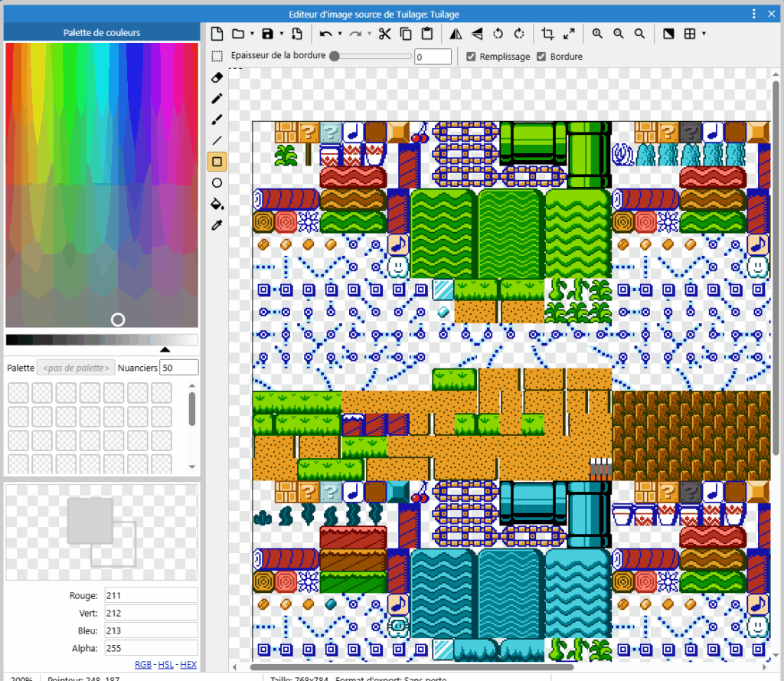The height and width of the screenshot is (681, 784).
Task: Switch color mode to RGB
Action: (x=143, y=664)
